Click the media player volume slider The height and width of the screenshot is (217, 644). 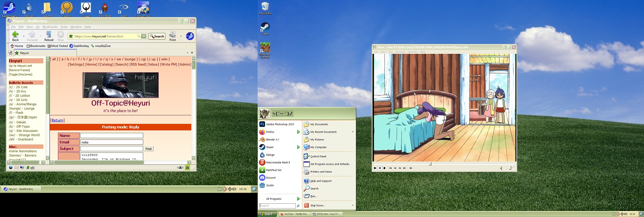coord(510,168)
